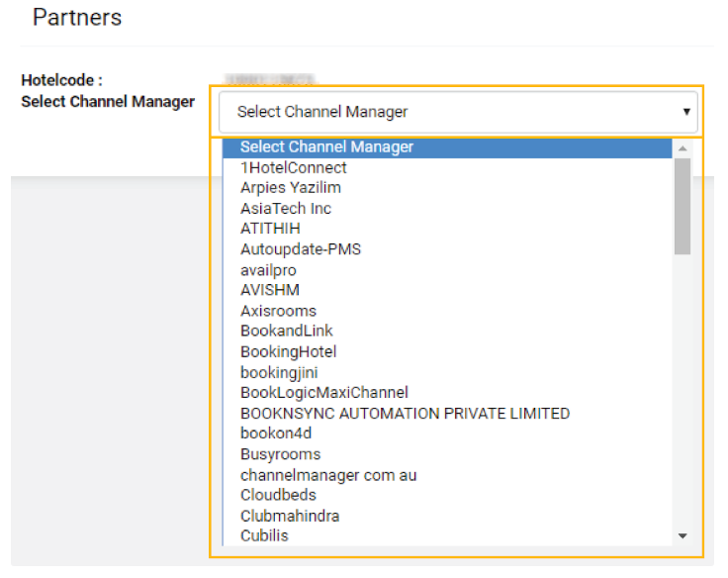728x578 pixels.
Task: Select Cubilis option
Action: [x=447, y=535]
